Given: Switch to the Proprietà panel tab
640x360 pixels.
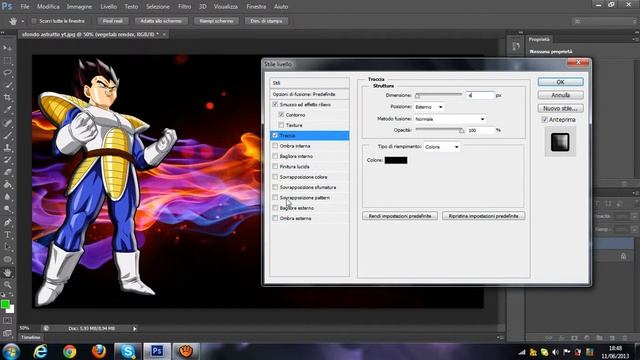Looking at the screenshot, I should [x=539, y=40].
